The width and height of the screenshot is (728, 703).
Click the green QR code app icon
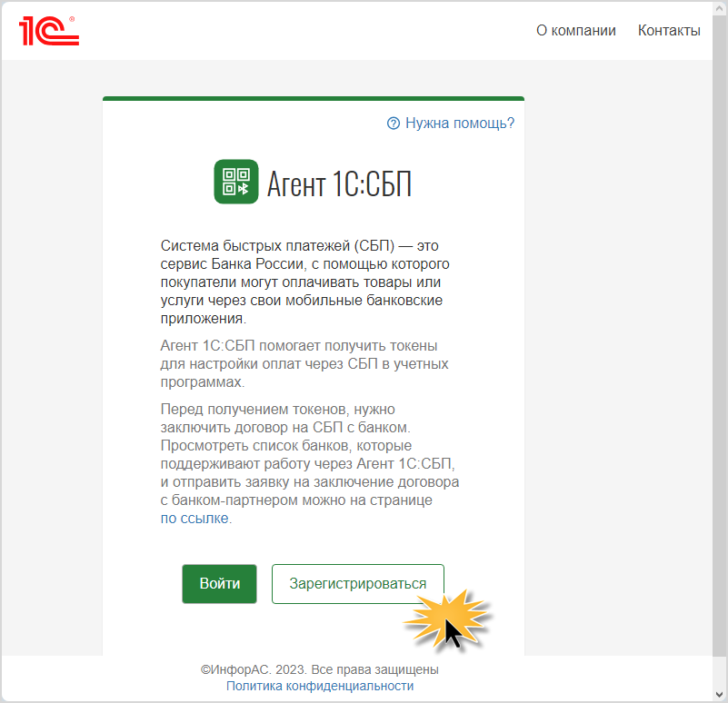point(236,182)
